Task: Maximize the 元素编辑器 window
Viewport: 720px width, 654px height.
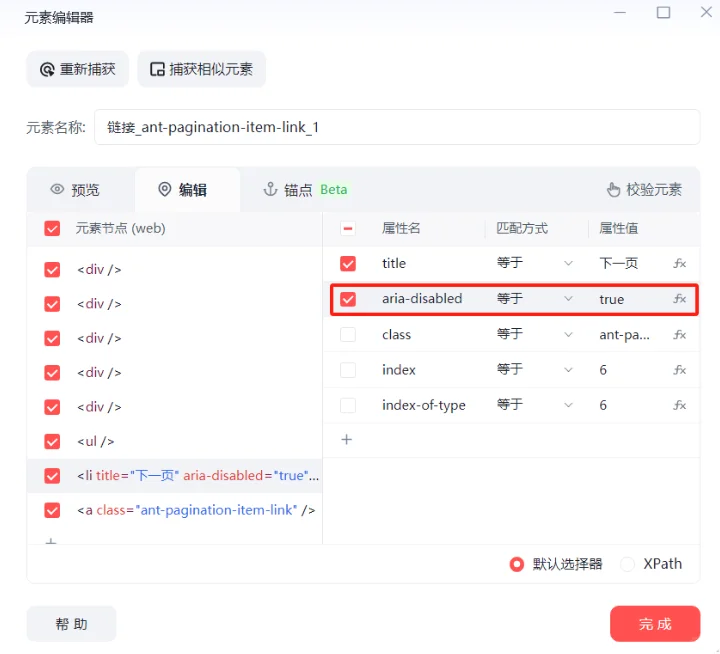Action: pos(663,12)
